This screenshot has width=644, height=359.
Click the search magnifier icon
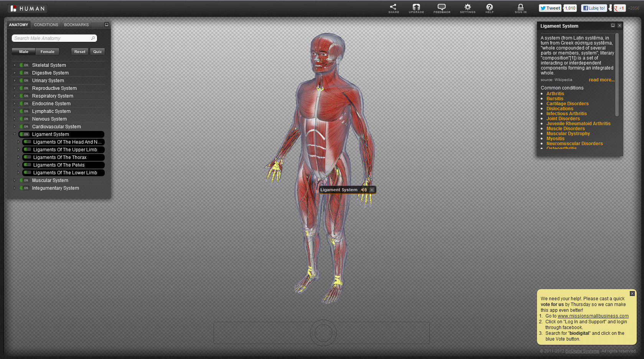[93, 38]
